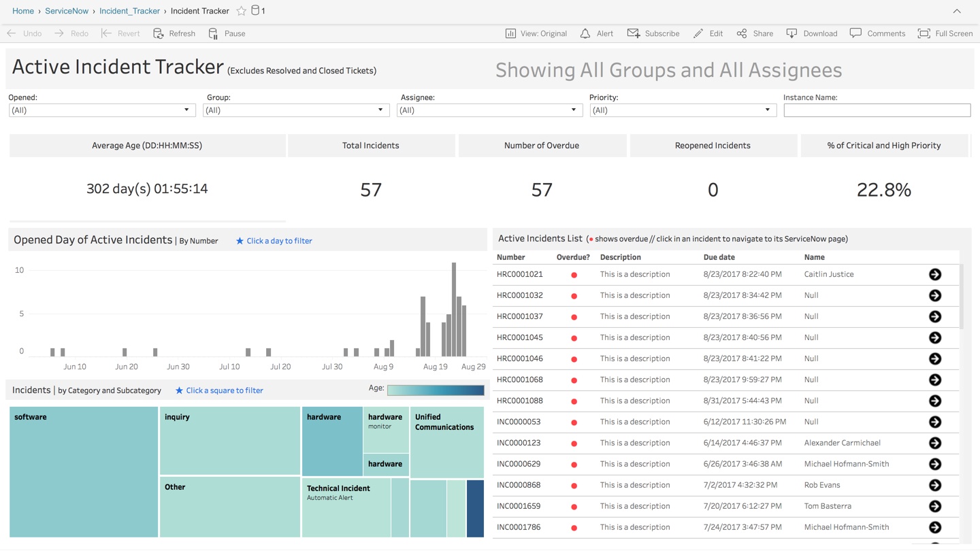Viewport: 980px width, 551px height.
Task: Click name Tom Basterra
Action: coord(828,506)
